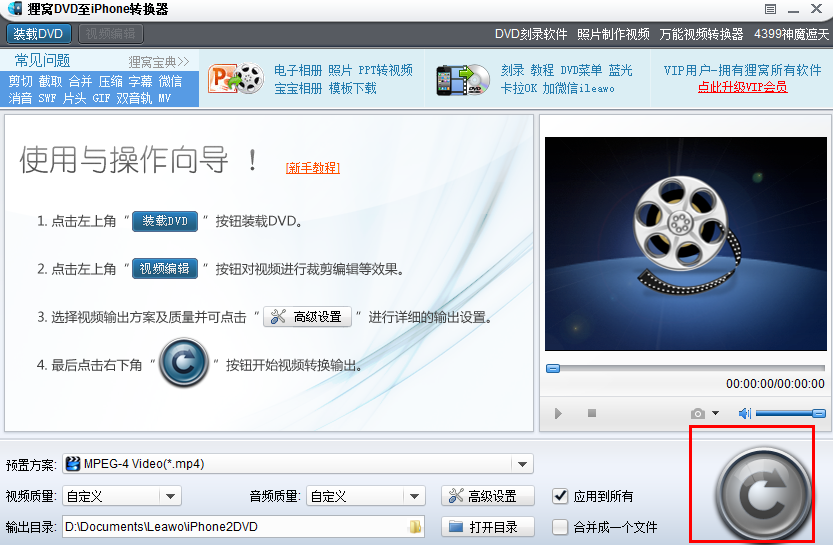833x545 pixels.
Task: Click the 高级设置 button near quality settings
Action: (x=488, y=496)
